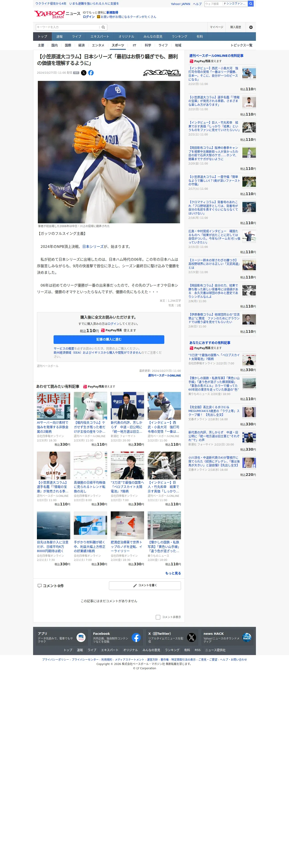Click the マイページ button
The image size is (289, 868).
pos(216,27)
